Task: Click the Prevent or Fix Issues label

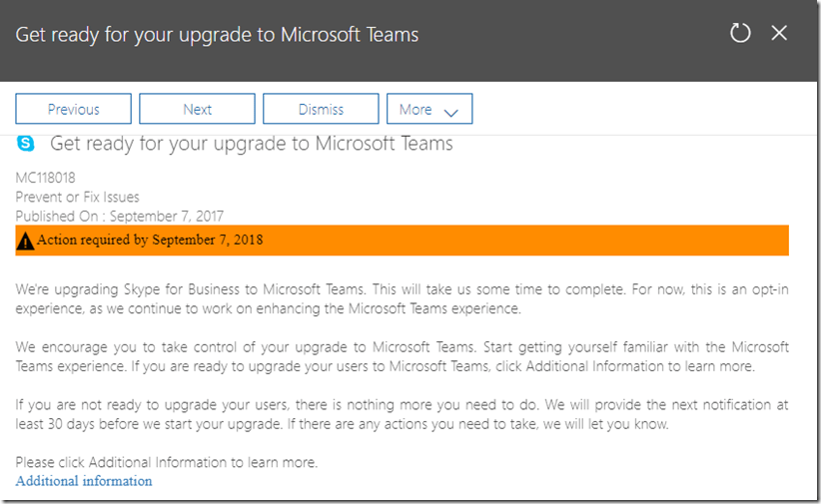Action: [x=78, y=197]
